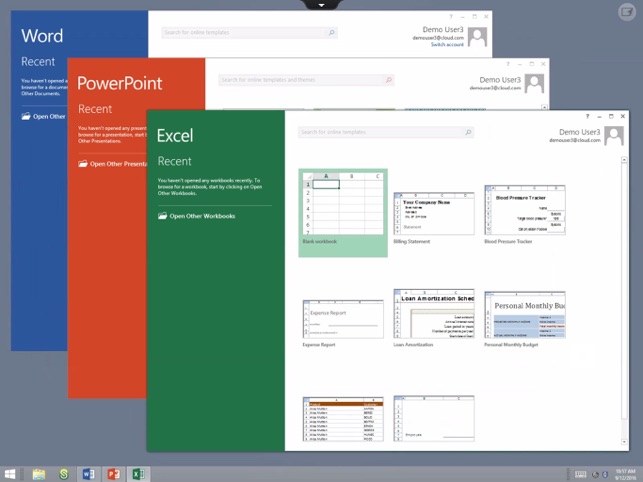
Task: Click the PowerPoint templates scrollbar up arrow
Action: (x=544, y=107)
